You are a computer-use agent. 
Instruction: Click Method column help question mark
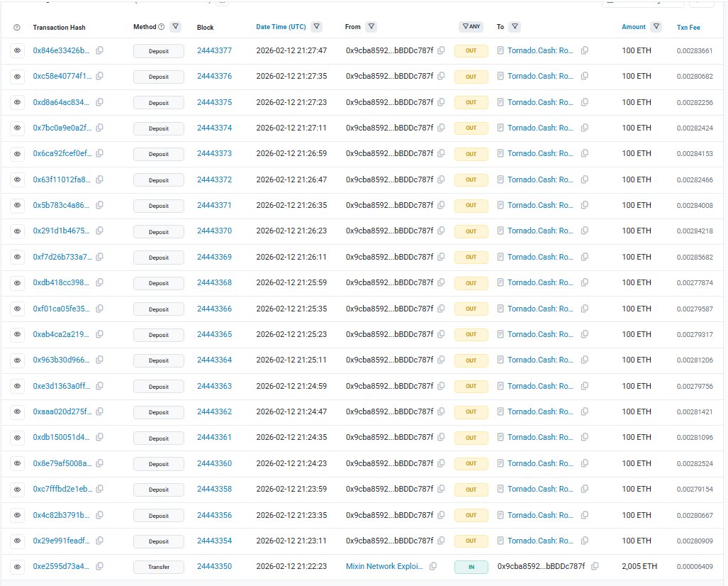(161, 27)
